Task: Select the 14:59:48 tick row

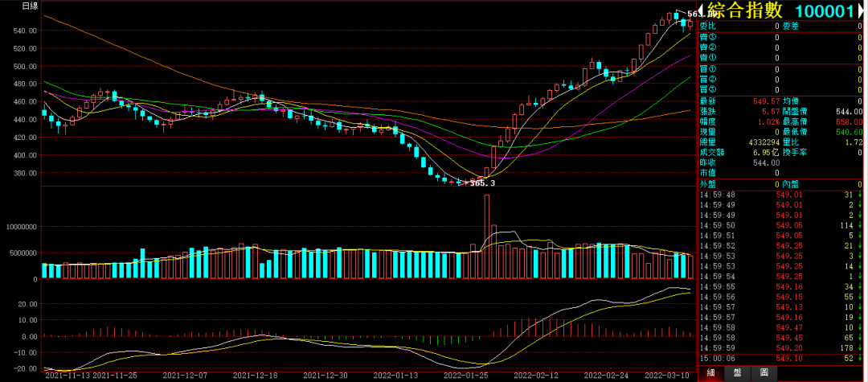Action: coord(780,195)
